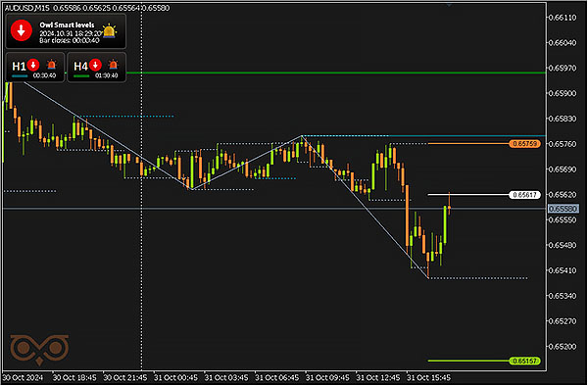Image resolution: width=588 pixels, height=386 pixels.
Task: Click the green 0.65157 price tag
Action: 524,362
